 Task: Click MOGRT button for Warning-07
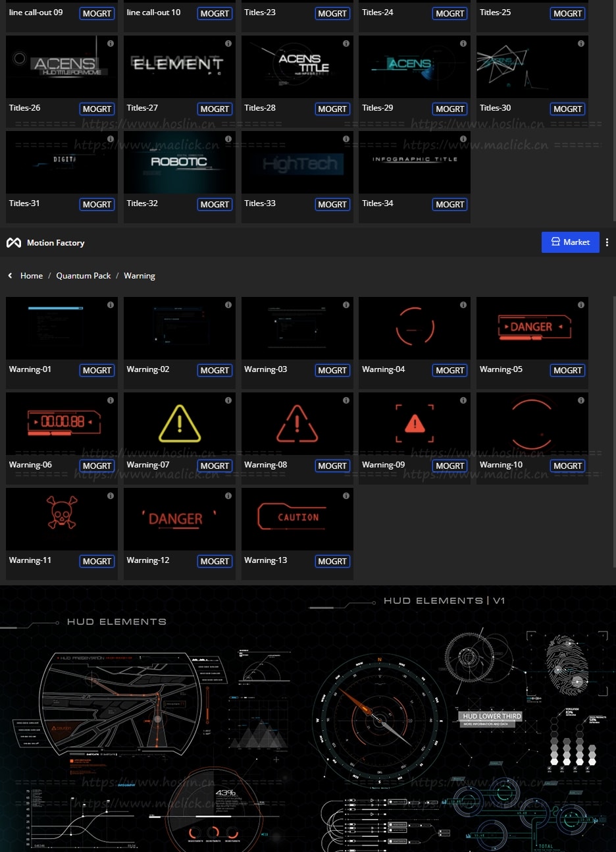[215, 466]
